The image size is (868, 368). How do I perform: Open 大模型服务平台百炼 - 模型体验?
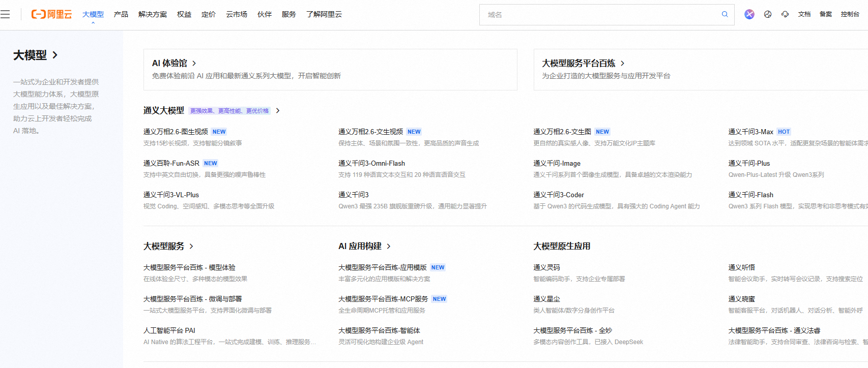point(189,267)
